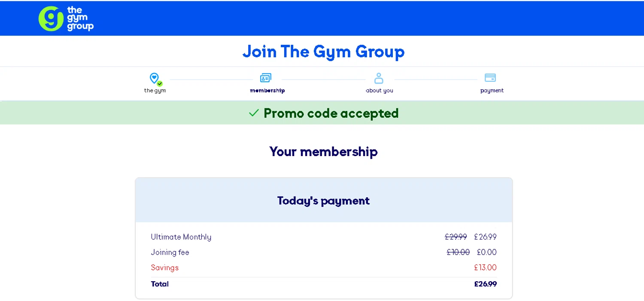644x301 pixels.
Task: Click the 'Promo code accepted' banner text
Action: tap(331, 113)
